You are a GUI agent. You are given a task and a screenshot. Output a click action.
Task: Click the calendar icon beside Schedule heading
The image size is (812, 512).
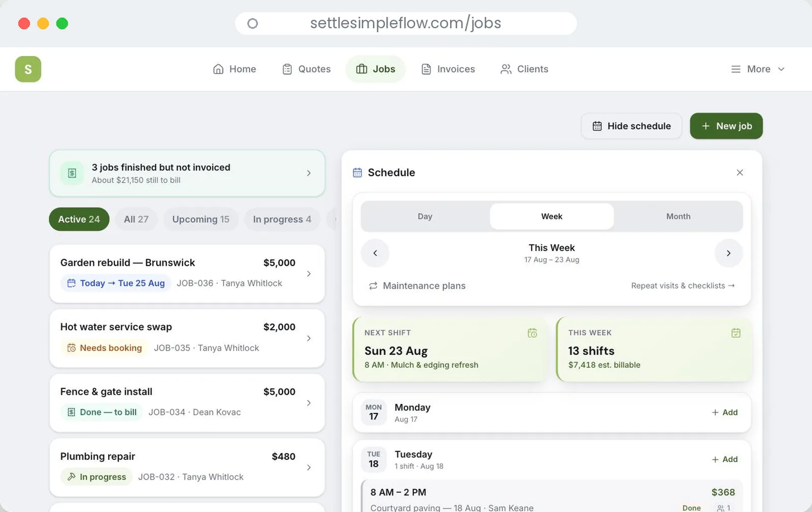[x=357, y=173]
